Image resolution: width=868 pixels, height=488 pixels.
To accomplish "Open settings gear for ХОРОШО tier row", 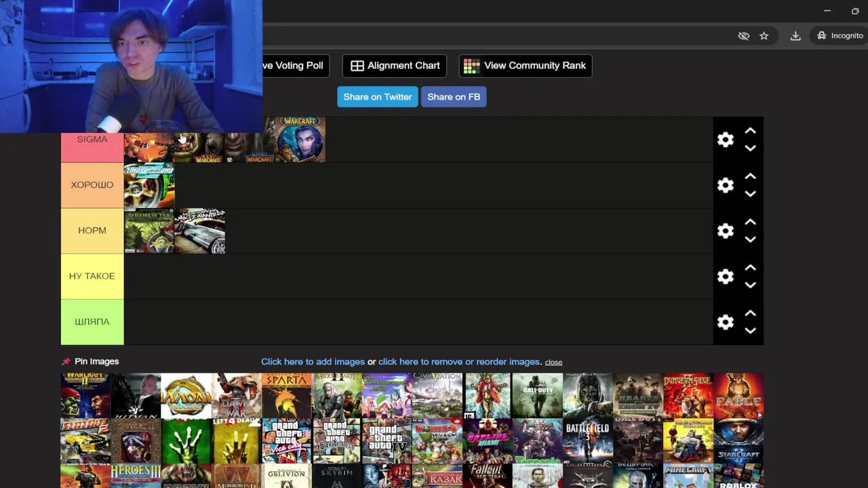I will tap(726, 185).
